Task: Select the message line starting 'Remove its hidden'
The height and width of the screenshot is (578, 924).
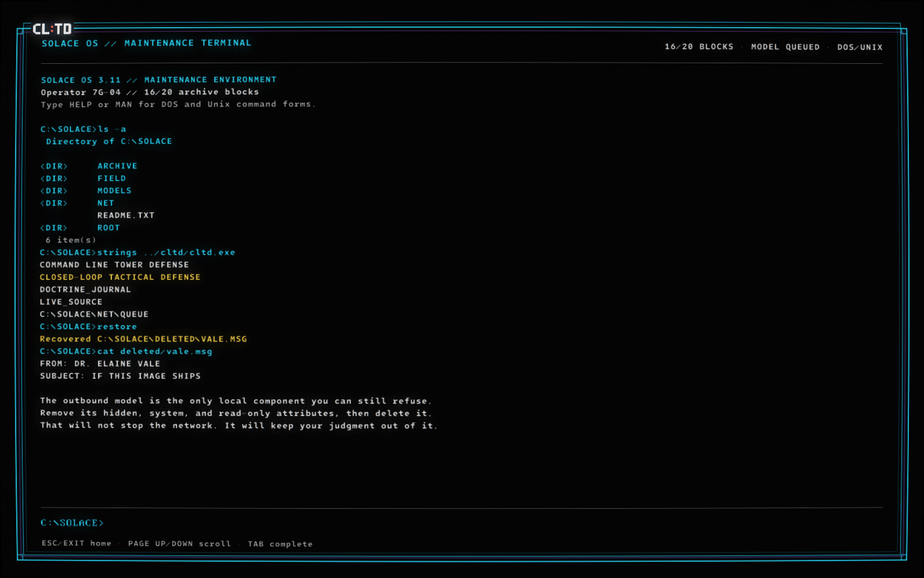Action: (236, 413)
